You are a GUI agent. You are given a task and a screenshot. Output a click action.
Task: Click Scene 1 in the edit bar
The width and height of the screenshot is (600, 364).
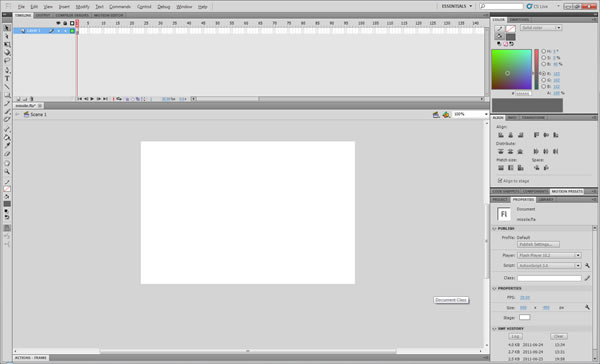(38, 114)
